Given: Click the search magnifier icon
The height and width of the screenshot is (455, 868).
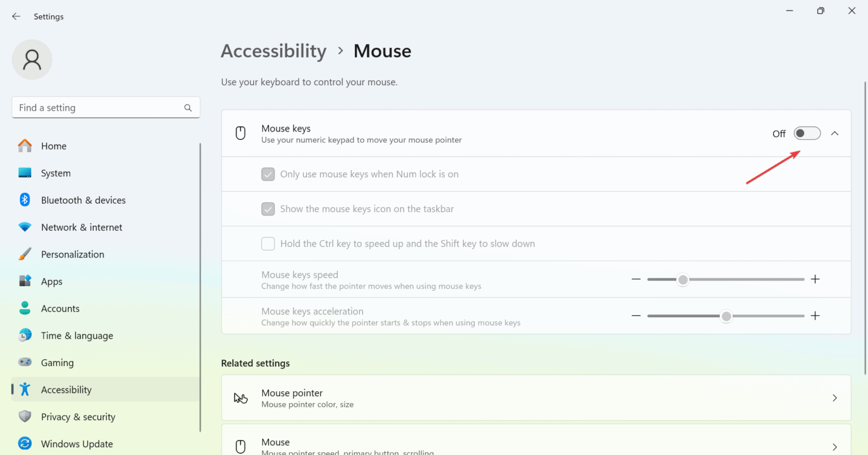Looking at the screenshot, I should click(188, 108).
